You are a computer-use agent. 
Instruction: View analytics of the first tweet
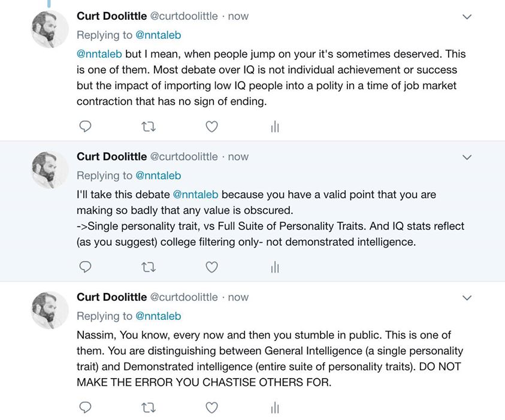(275, 126)
